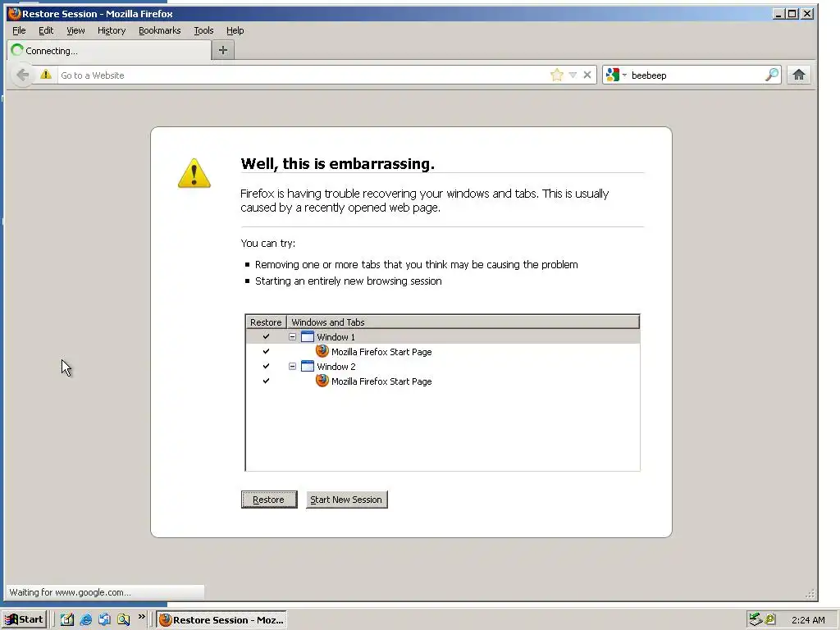The width and height of the screenshot is (840, 630).
Task: Select the Connecting... tab
Action: coord(109,50)
